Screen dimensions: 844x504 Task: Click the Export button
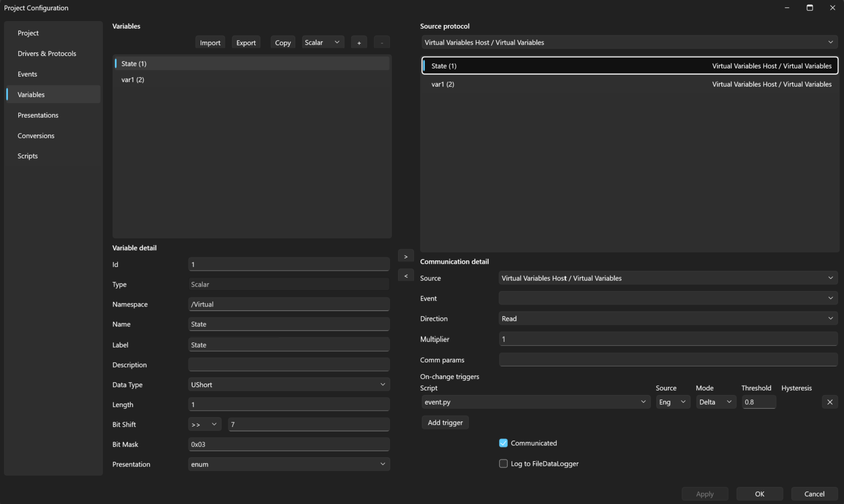246,43
